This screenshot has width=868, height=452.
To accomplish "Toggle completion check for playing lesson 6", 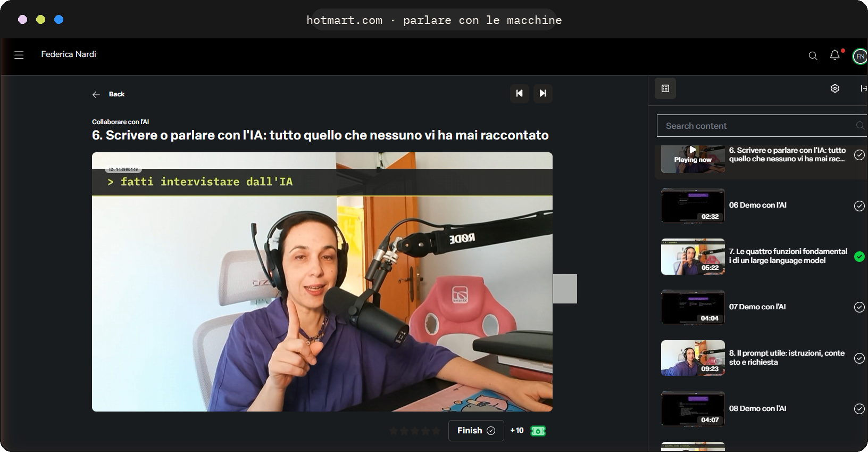I will pyautogui.click(x=859, y=155).
